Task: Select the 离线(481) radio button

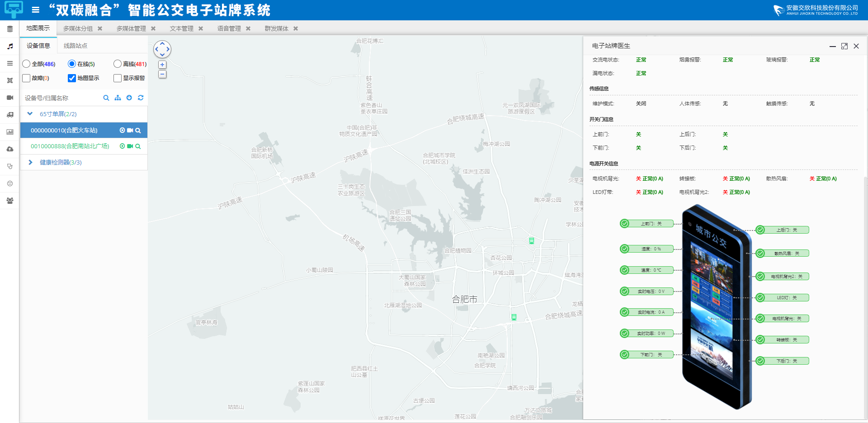Action: point(118,64)
